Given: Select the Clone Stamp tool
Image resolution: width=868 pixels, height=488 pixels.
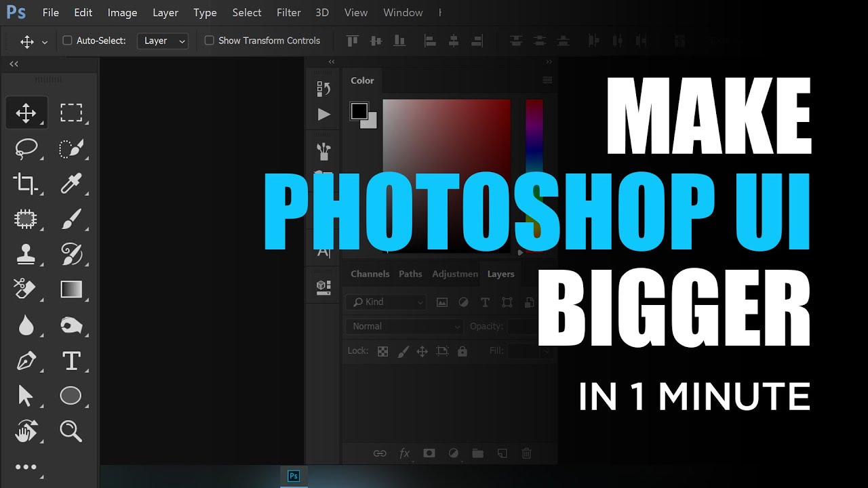Looking at the screenshot, I should [x=26, y=254].
